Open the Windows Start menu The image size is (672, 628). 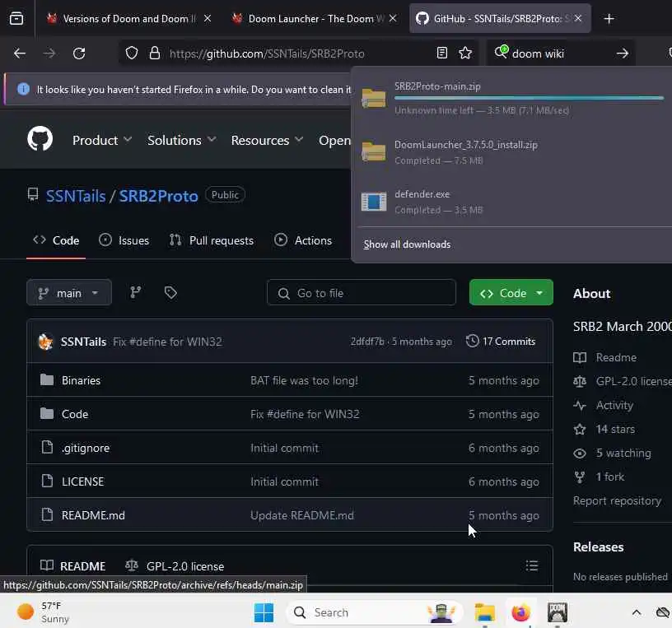coord(264,612)
